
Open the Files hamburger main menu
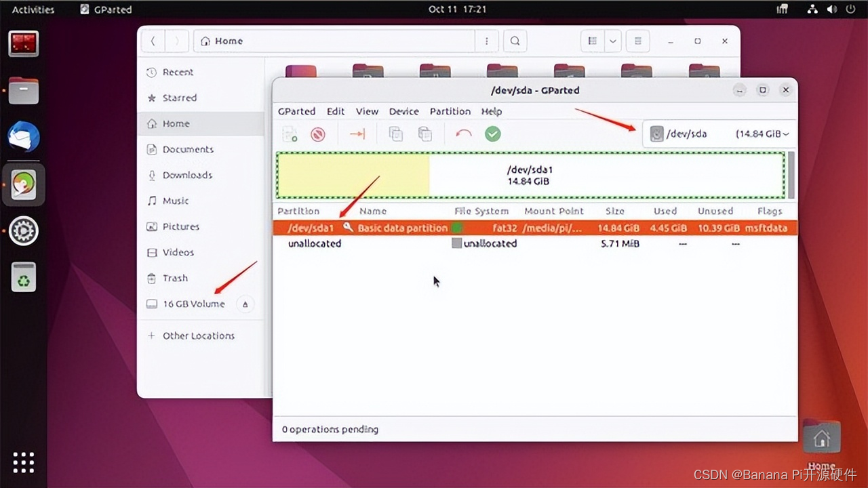[x=637, y=41]
